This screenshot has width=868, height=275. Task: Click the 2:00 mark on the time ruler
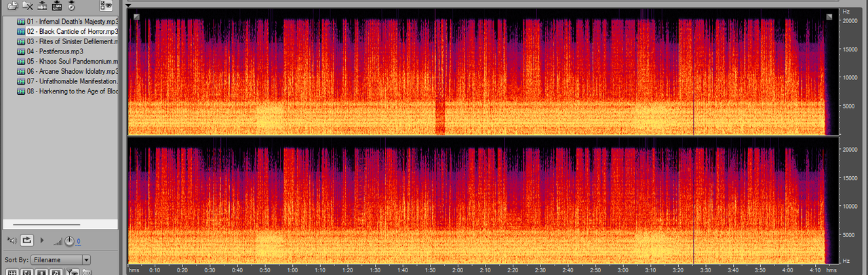[458, 270]
